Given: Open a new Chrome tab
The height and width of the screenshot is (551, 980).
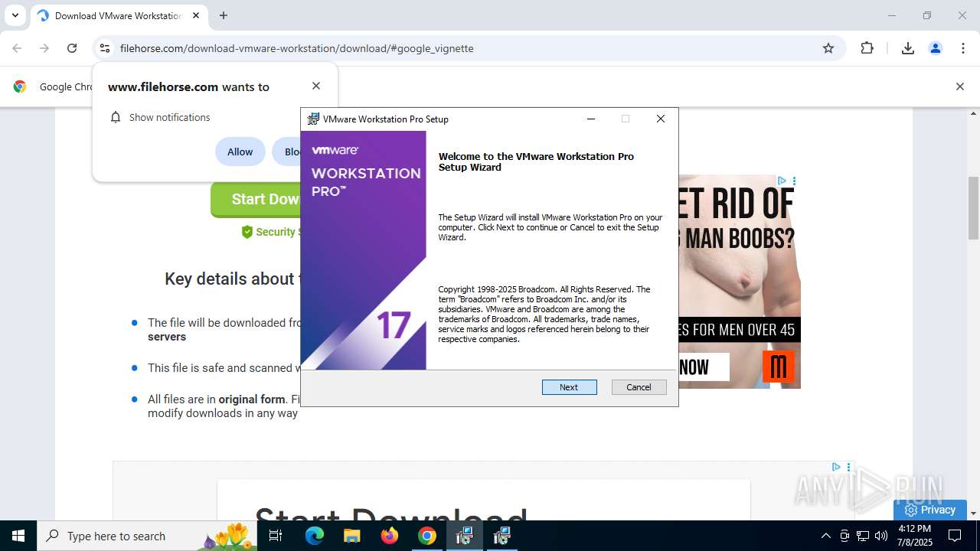Looking at the screenshot, I should coord(224,15).
